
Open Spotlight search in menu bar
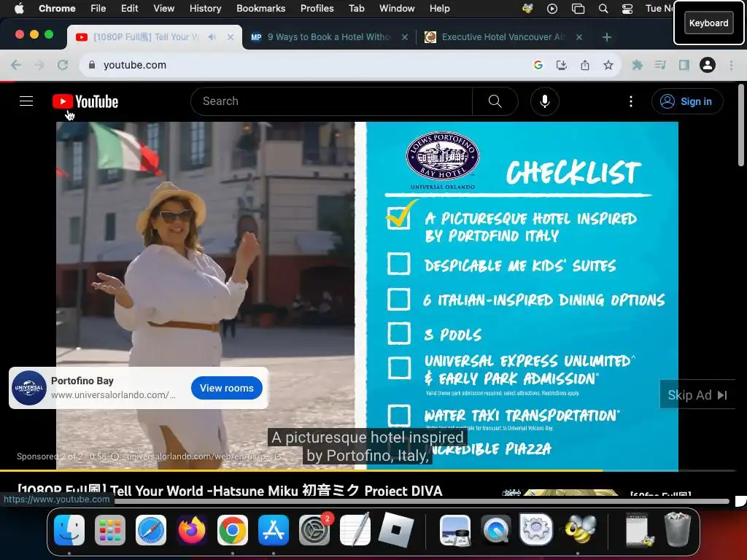point(603,8)
